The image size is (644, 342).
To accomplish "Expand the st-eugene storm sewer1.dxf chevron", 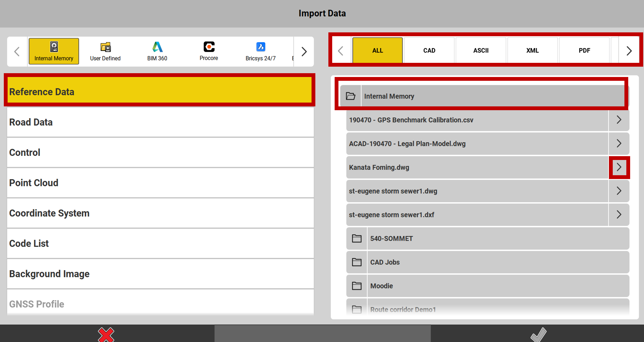I will 619,215.
